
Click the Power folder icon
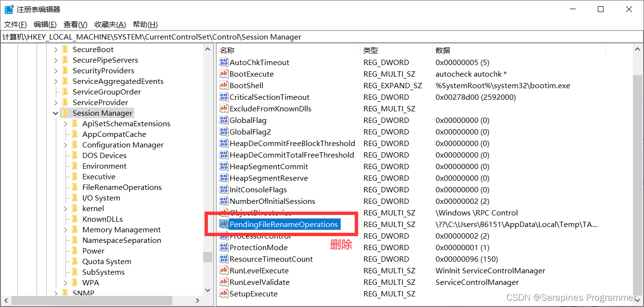(75, 251)
